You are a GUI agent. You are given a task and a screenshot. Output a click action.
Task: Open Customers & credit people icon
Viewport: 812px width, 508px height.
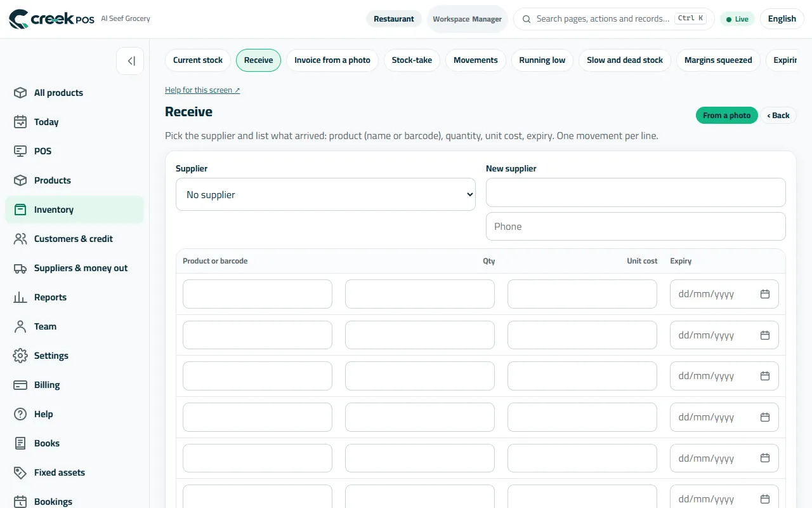(20, 239)
